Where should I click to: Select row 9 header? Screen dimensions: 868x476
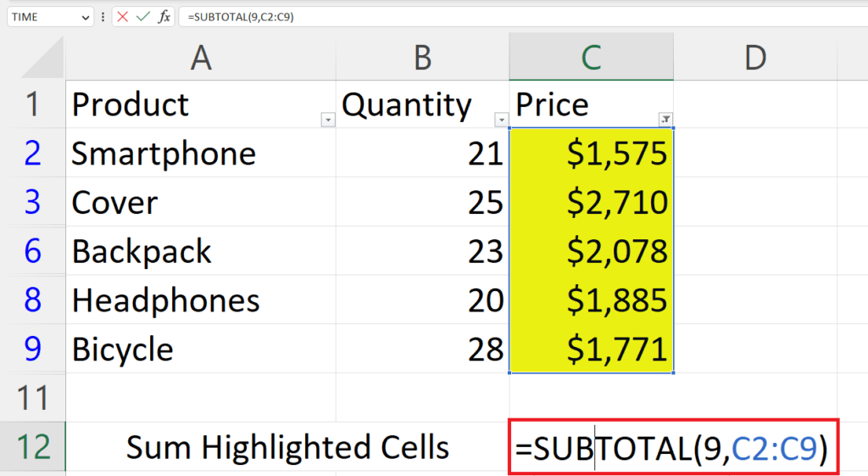click(33, 348)
